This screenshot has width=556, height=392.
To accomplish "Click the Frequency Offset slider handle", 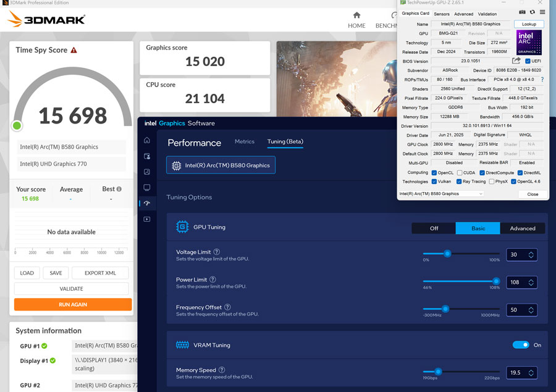I will 445,309.
